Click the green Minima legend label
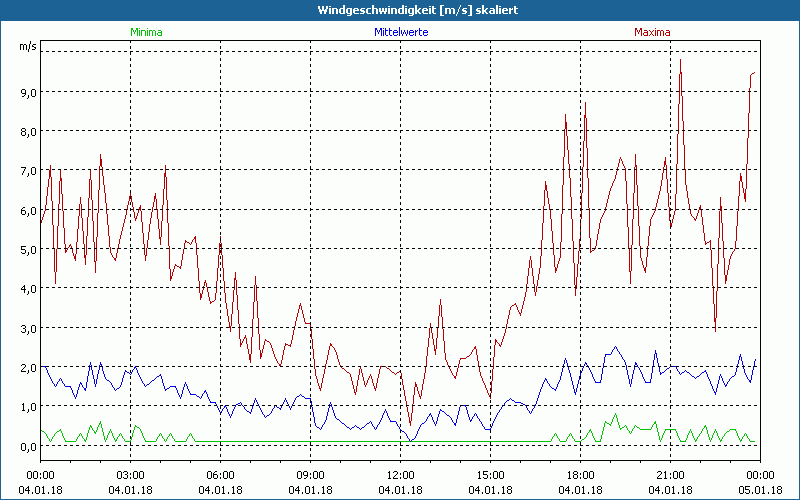Image resolution: width=800 pixels, height=500 pixels. 146,32
